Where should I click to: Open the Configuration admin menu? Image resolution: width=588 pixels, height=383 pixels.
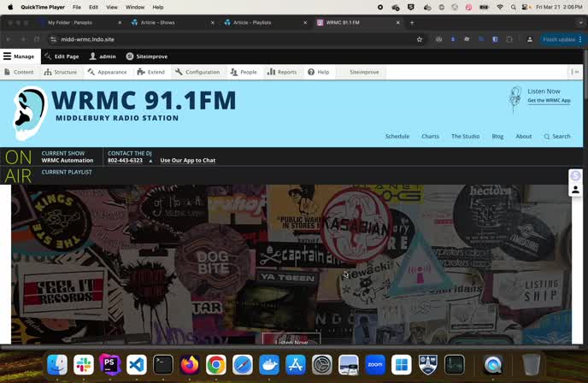[x=197, y=72]
